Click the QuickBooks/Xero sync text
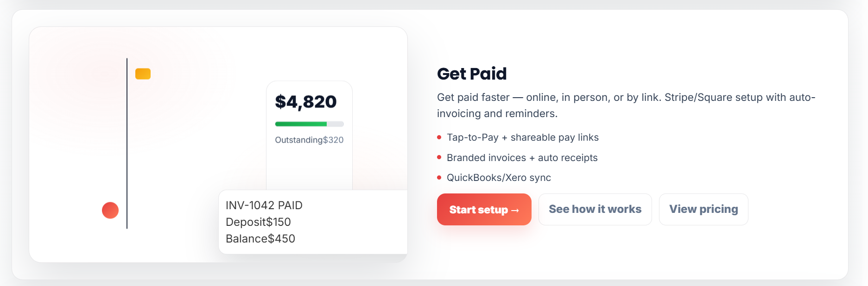 [x=499, y=178]
